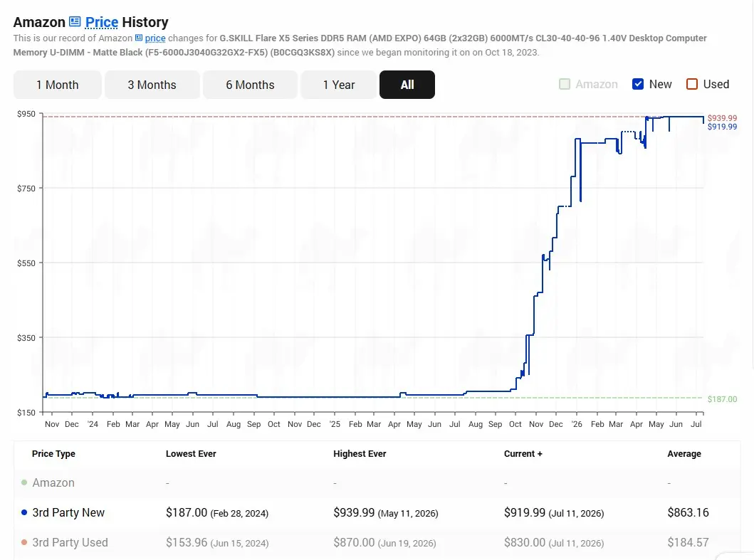The width and height of the screenshot is (754, 560).
Task: Click the '26 marker on the chart timeline
Action: click(x=577, y=424)
